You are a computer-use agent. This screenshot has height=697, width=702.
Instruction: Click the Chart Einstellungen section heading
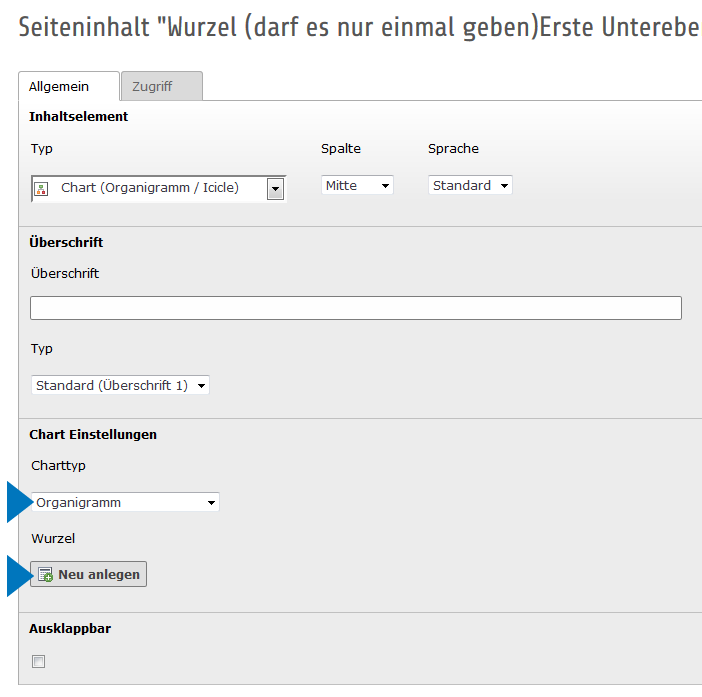(93, 434)
